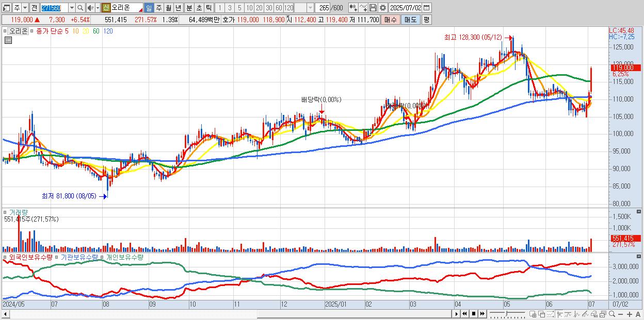The width and height of the screenshot is (644, 320).
Task: Select the 일 daily period toggle
Action: tap(149, 8)
